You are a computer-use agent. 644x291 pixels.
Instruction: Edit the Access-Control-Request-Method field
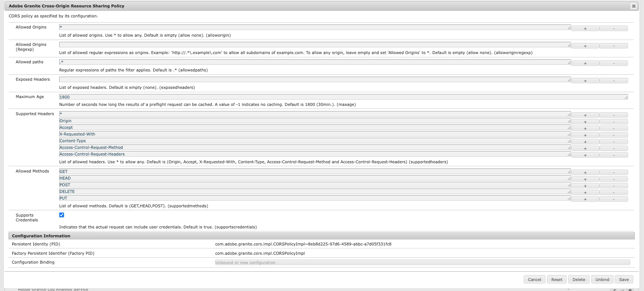pos(315,147)
